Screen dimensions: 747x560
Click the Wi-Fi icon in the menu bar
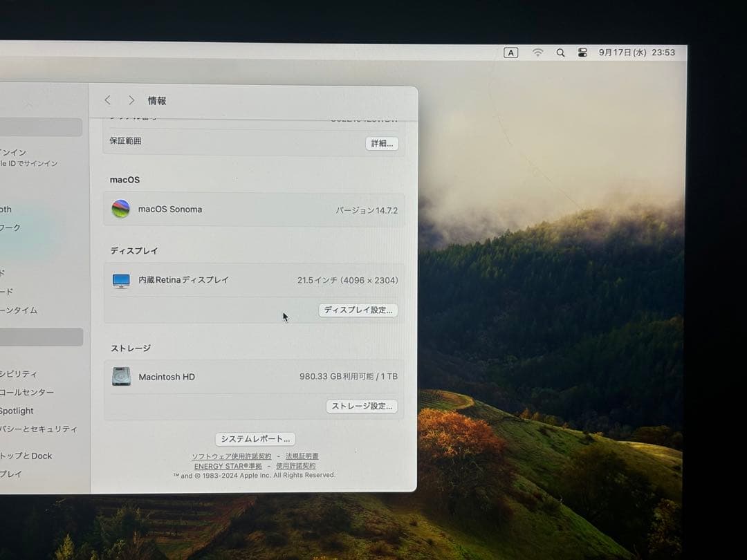point(537,53)
